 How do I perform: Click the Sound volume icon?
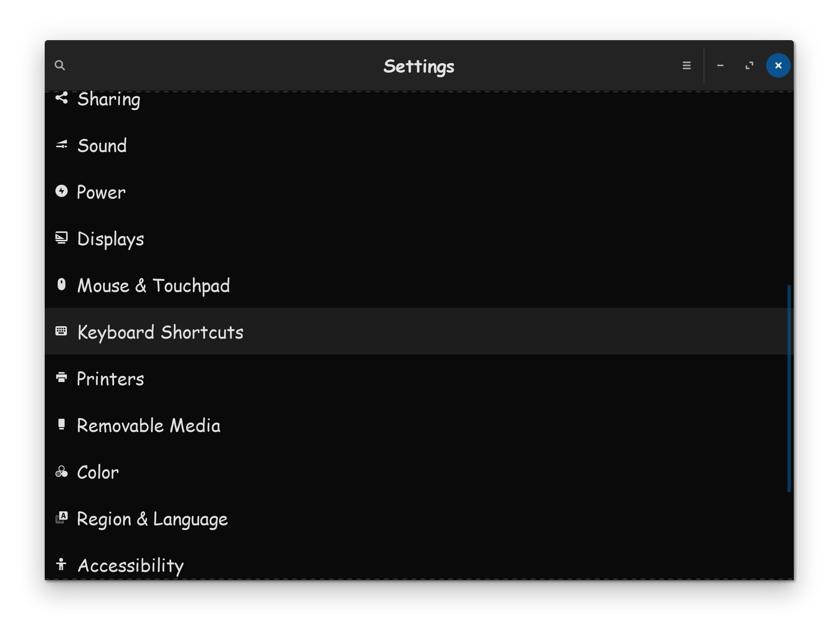(62, 145)
